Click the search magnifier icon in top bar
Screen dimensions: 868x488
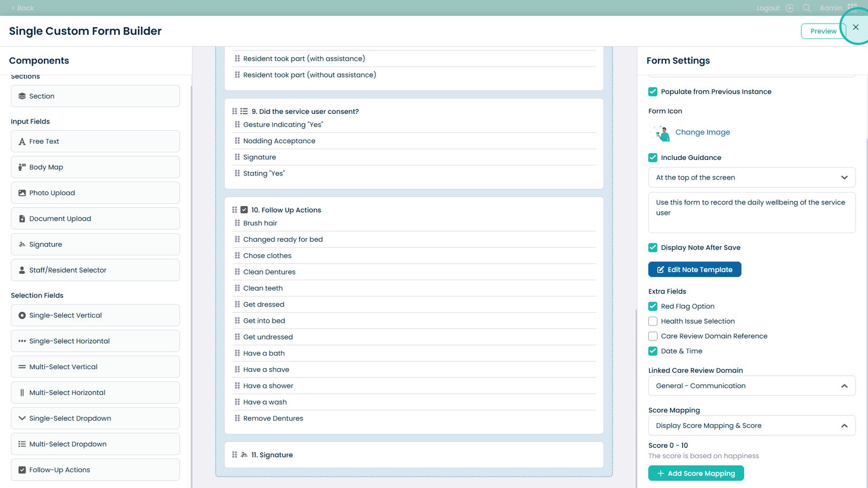pos(807,8)
